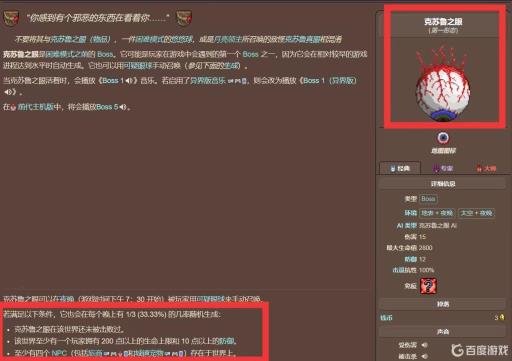
Task: Click the gold coin icon beside 3
Action: tap(502, 317)
